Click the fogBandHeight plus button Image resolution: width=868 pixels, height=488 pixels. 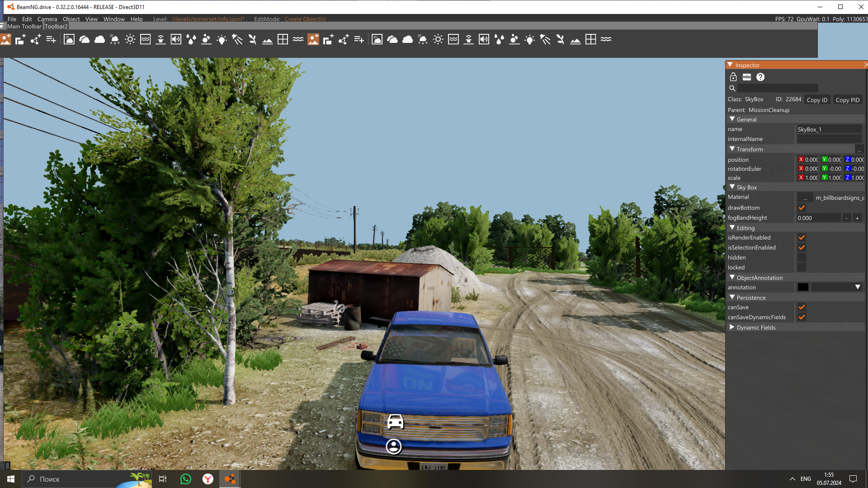[857, 218]
